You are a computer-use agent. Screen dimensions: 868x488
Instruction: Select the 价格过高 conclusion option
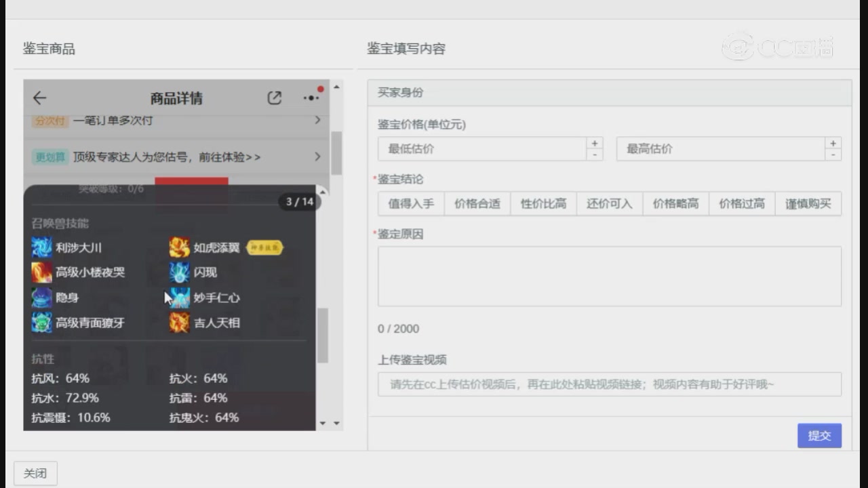point(742,203)
